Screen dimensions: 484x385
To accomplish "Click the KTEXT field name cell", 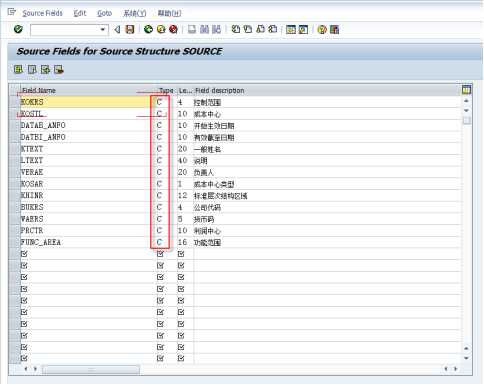I will click(x=86, y=149).
